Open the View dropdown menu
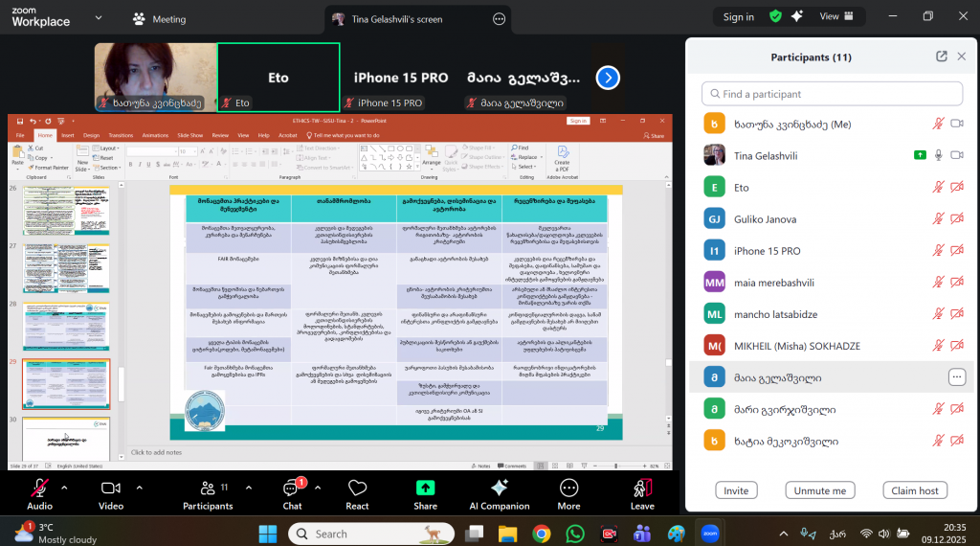Image resolution: width=980 pixels, height=546 pixels. pyautogui.click(x=835, y=16)
